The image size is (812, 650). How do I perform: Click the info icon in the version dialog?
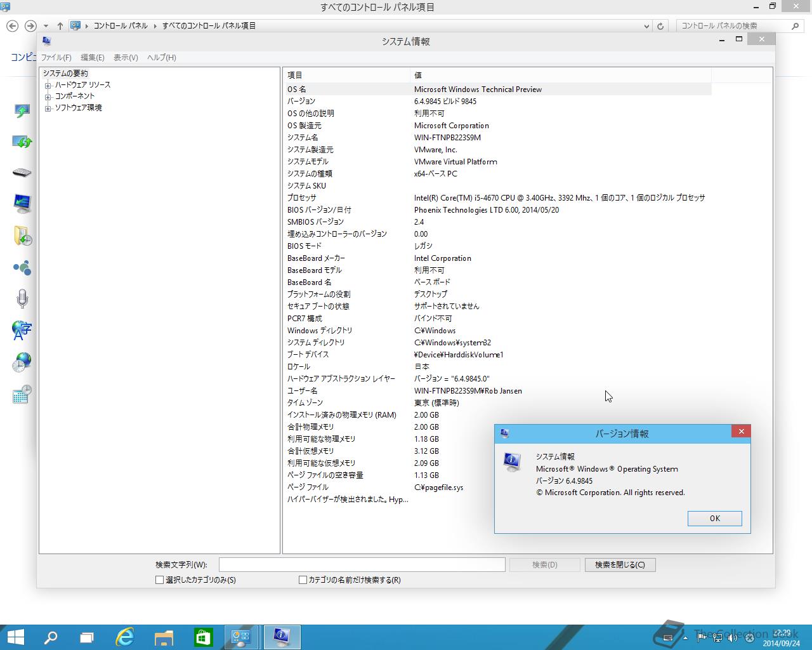(x=511, y=461)
